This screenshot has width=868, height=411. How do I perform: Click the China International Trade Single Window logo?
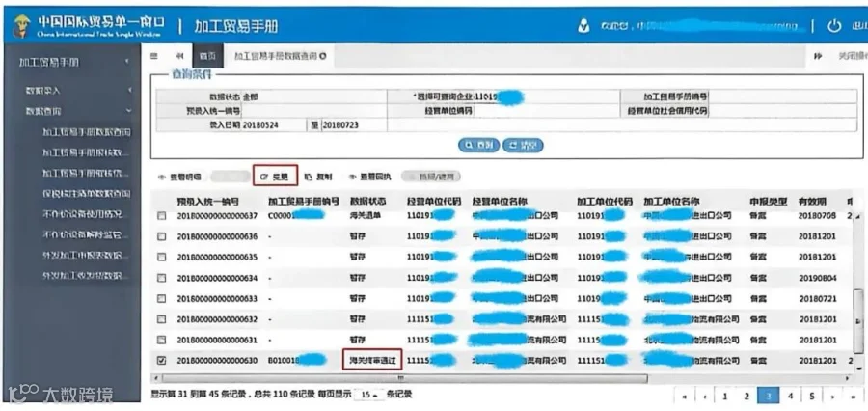click(x=89, y=25)
